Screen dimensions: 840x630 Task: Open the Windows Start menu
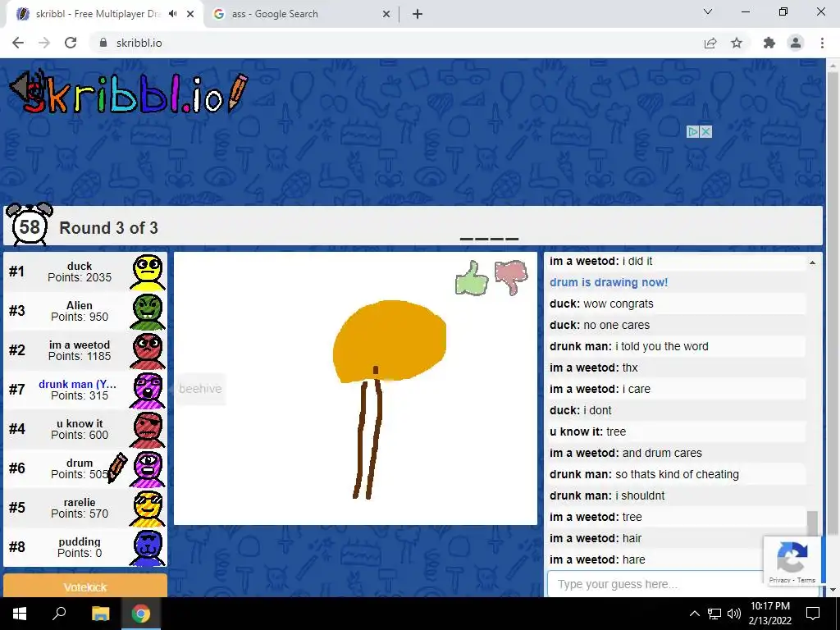20,614
